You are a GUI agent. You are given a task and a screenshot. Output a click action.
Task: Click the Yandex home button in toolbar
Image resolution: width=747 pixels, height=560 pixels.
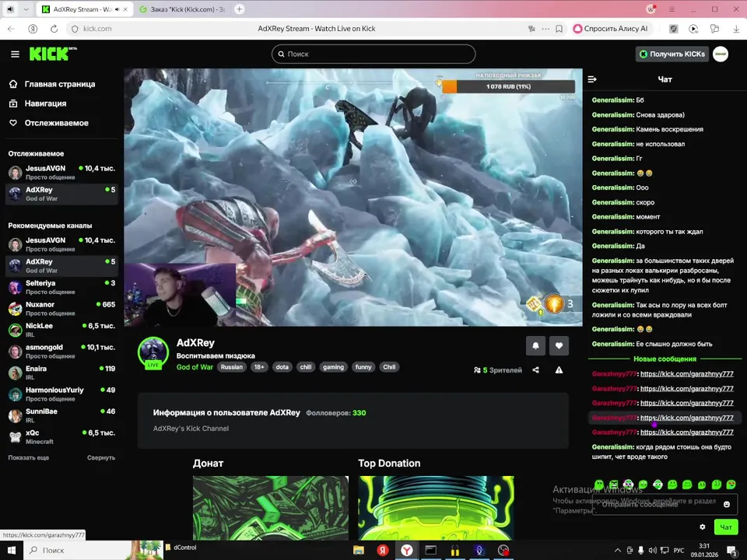click(33, 29)
